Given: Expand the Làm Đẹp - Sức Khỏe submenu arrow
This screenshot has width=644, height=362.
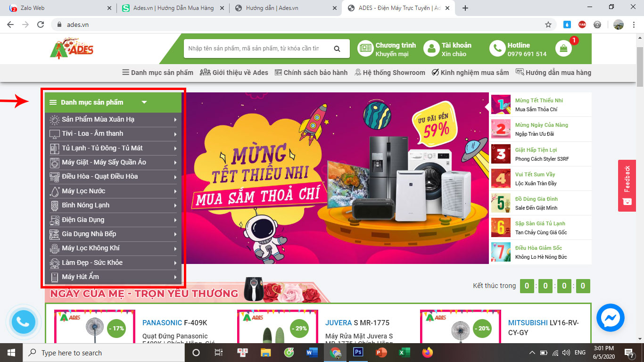Looking at the screenshot, I should click(x=175, y=263).
